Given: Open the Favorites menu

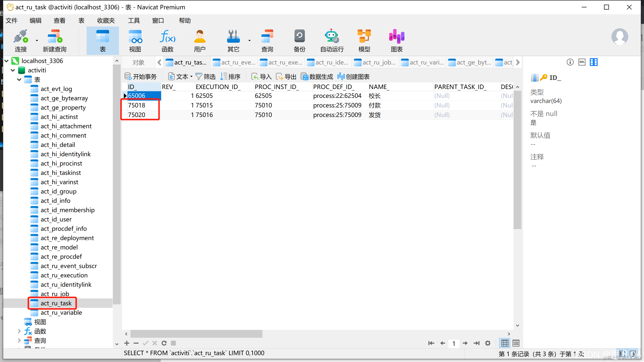Looking at the screenshot, I should 106,21.
